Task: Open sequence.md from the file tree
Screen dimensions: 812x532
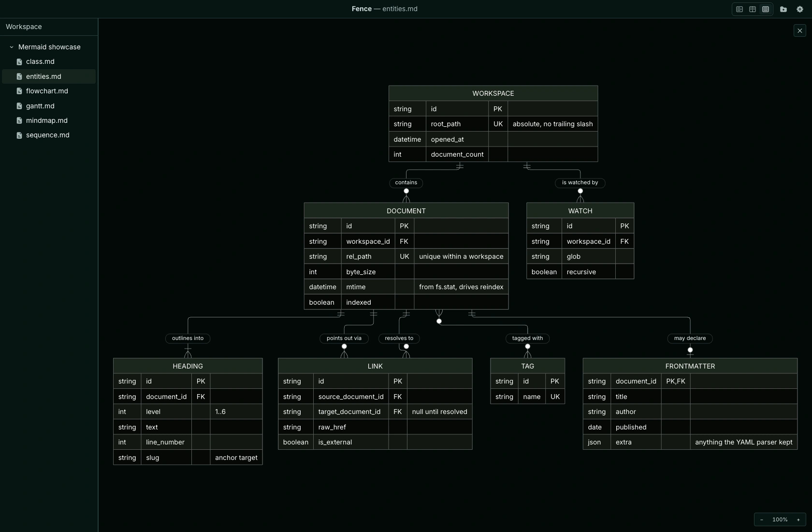Action: tap(49, 135)
